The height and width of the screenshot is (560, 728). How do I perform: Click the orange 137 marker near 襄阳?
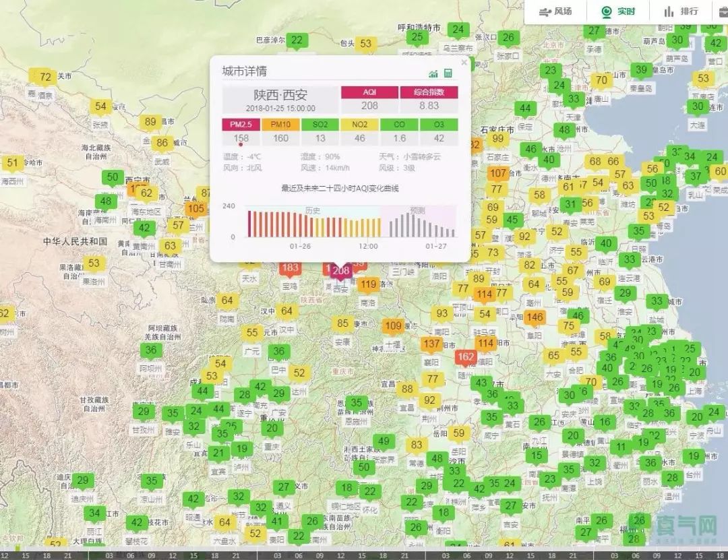[432, 344]
